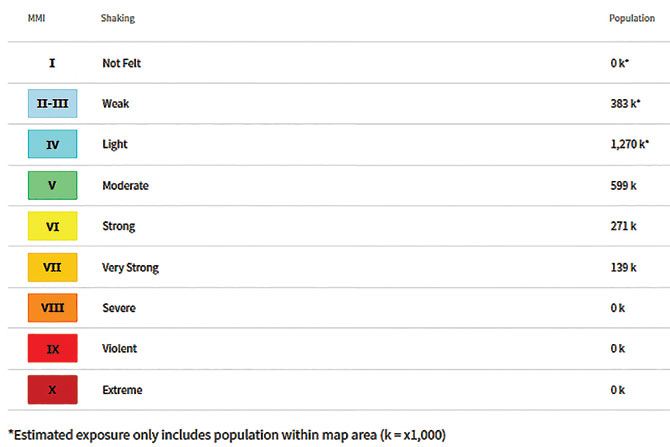670x447 pixels.
Task: Select the dark red X intensity box
Action: [52, 390]
